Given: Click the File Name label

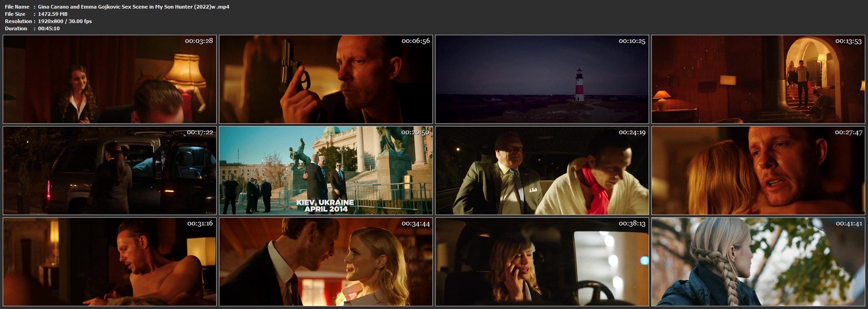Looking at the screenshot, I should (x=17, y=7).
